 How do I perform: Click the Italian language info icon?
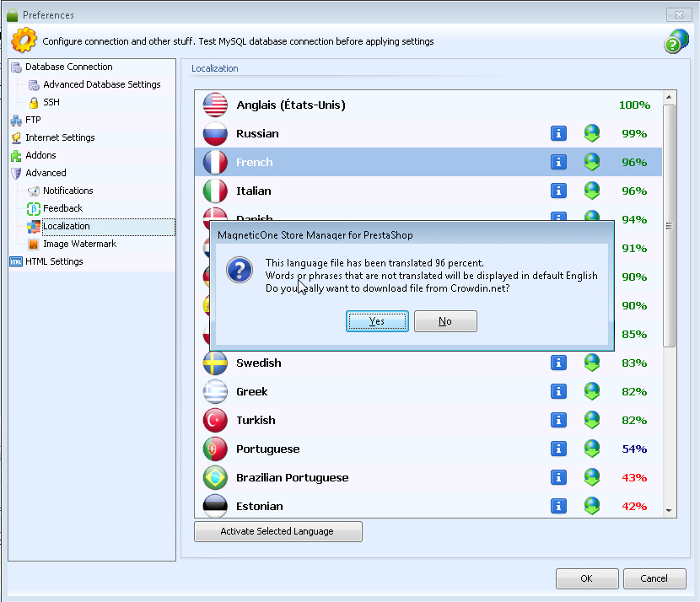point(558,191)
